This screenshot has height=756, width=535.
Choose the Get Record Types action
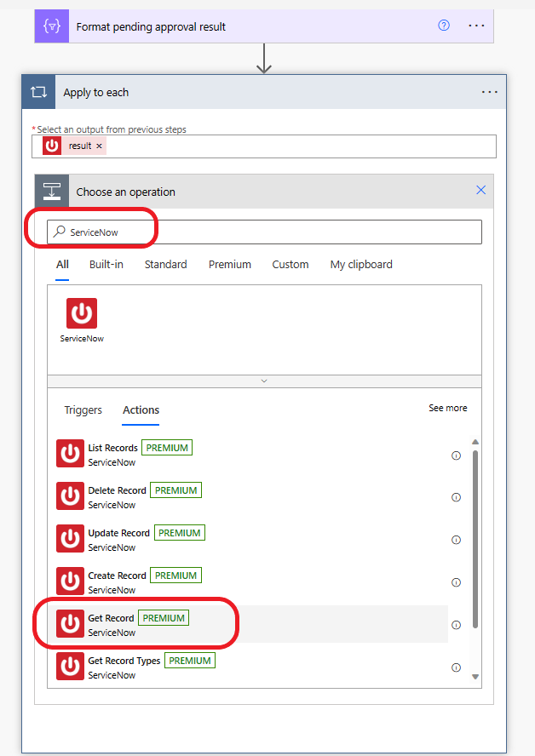point(252,667)
